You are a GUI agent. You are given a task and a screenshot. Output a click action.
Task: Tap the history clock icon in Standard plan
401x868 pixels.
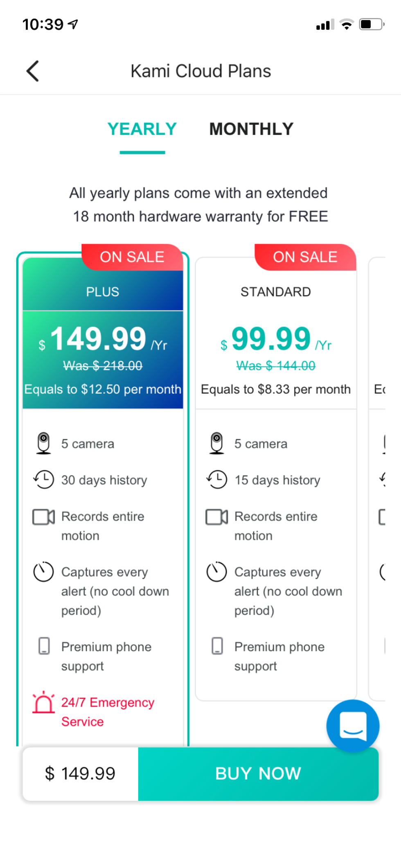pos(216,480)
